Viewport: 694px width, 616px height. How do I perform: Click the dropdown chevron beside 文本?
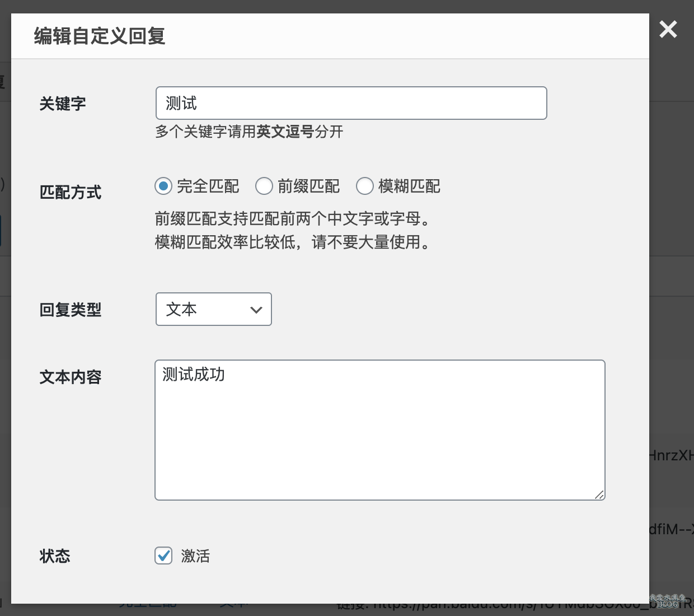click(x=256, y=310)
